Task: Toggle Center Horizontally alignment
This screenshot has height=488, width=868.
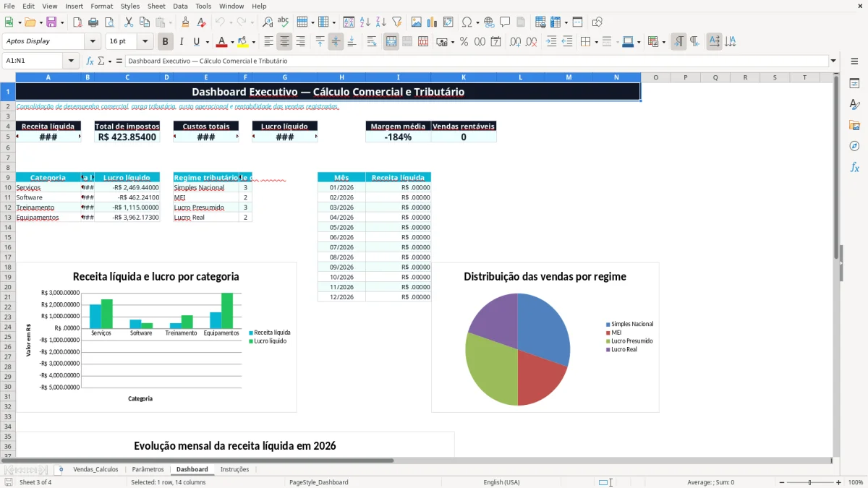Action: [x=285, y=42]
